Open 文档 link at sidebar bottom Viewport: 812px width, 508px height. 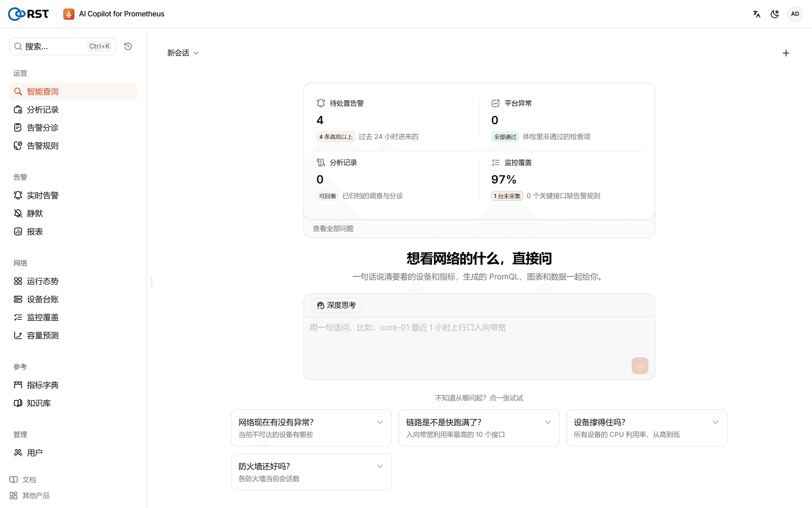(x=23, y=479)
